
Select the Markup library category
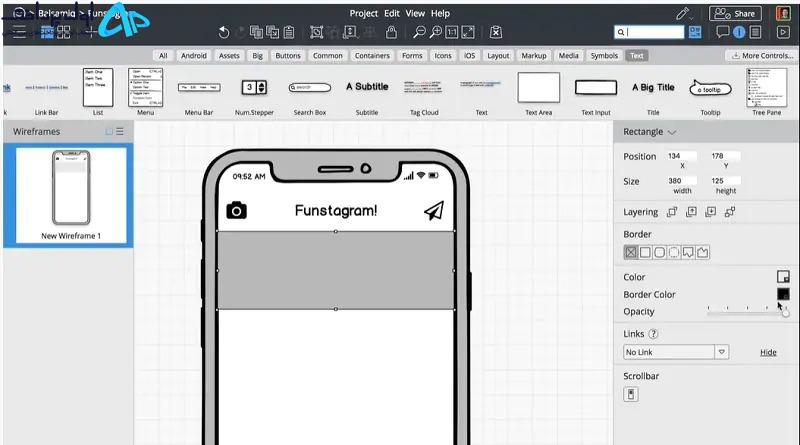pos(534,56)
